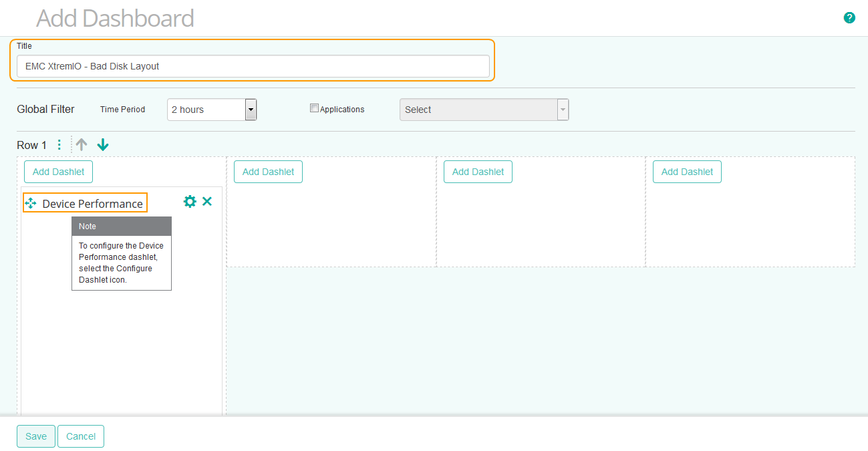Open the Configure Dashlet gear icon

click(x=190, y=201)
